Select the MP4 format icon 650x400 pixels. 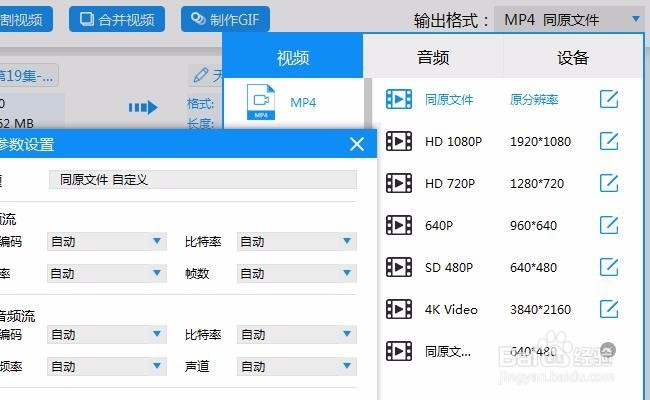(x=261, y=102)
